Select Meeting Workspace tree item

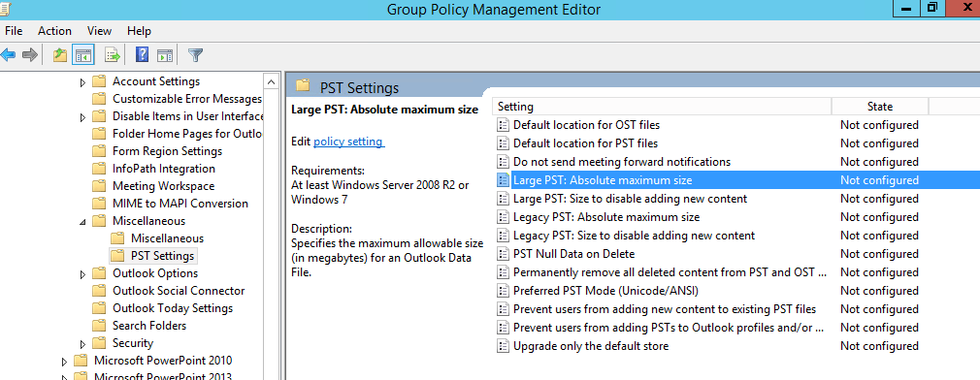(163, 186)
